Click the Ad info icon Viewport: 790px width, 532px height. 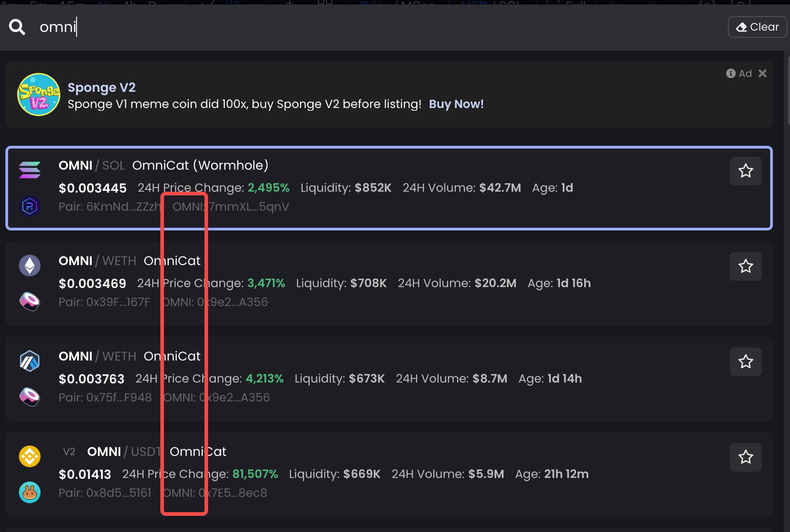click(731, 73)
